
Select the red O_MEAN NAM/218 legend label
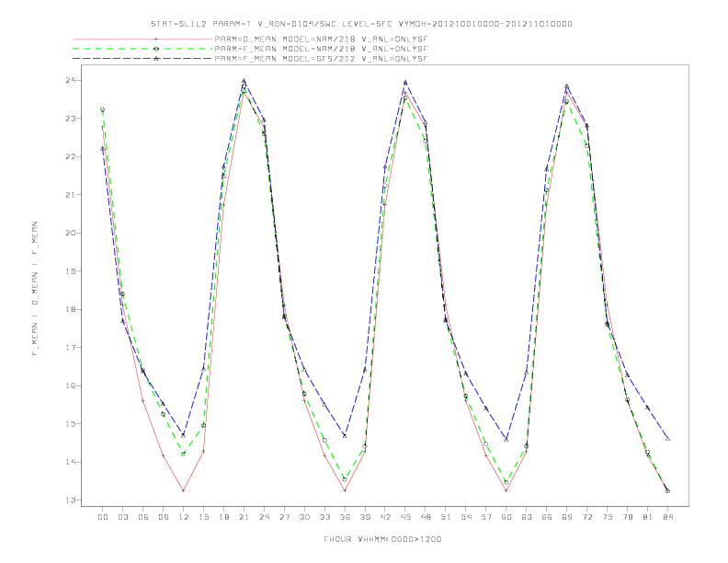coord(321,40)
